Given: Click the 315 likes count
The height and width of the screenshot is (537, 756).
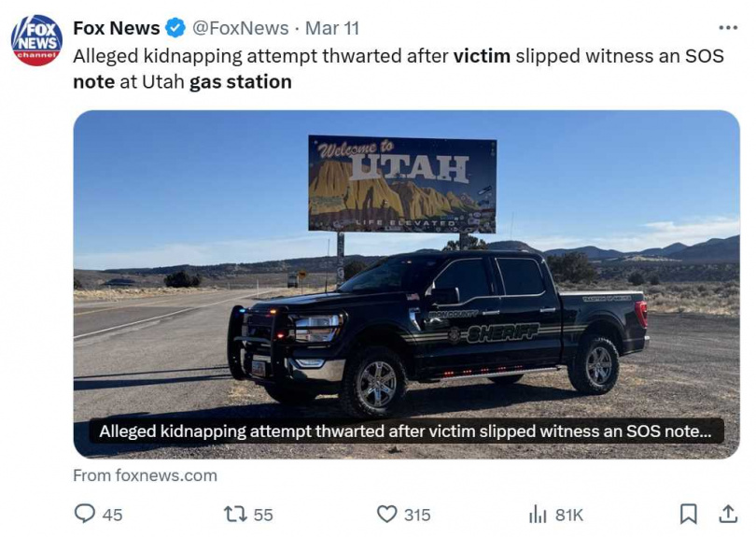Looking at the screenshot, I should [417, 515].
